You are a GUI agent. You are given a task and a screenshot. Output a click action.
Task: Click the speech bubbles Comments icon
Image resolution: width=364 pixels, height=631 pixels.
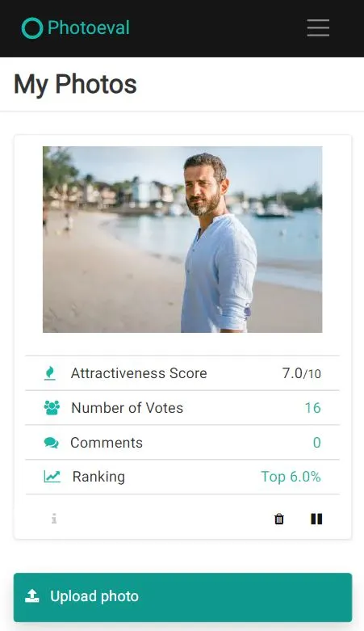51,443
